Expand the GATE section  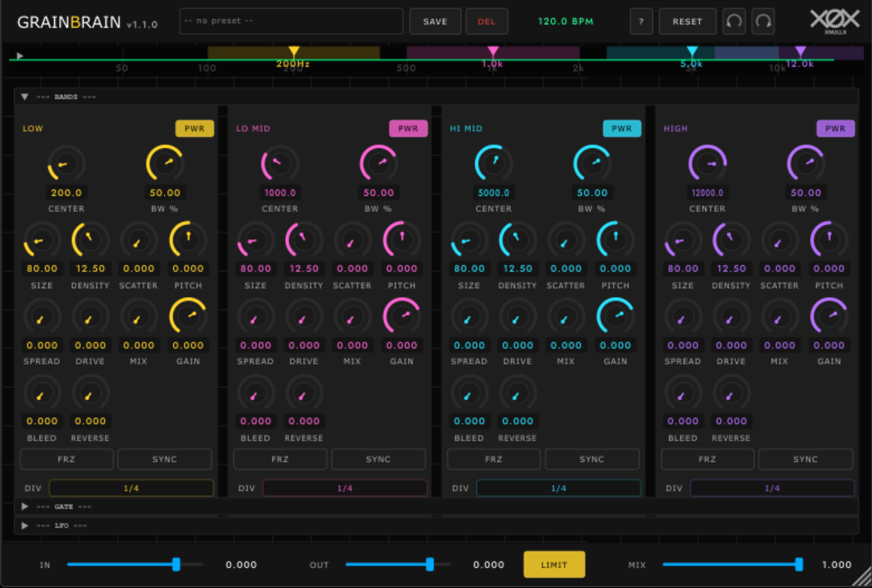click(x=25, y=506)
